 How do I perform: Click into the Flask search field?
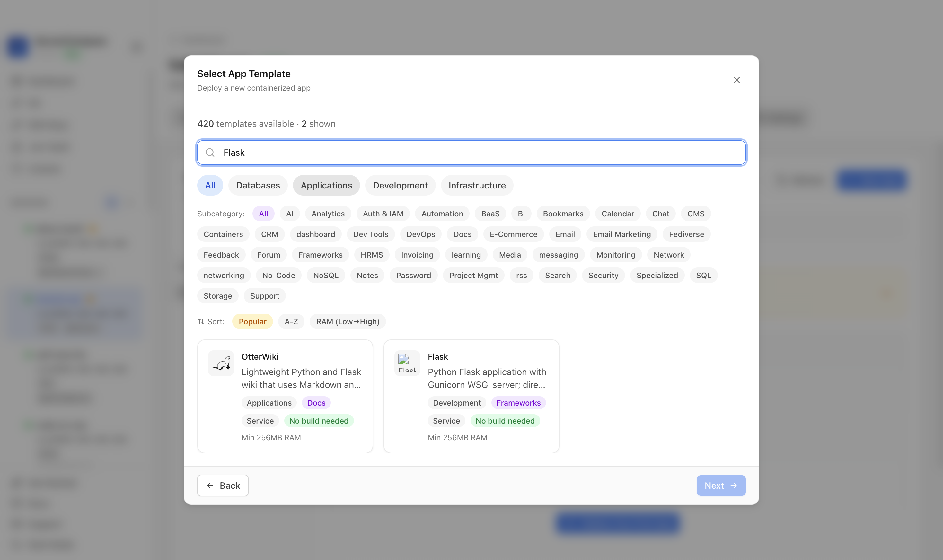click(x=471, y=153)
